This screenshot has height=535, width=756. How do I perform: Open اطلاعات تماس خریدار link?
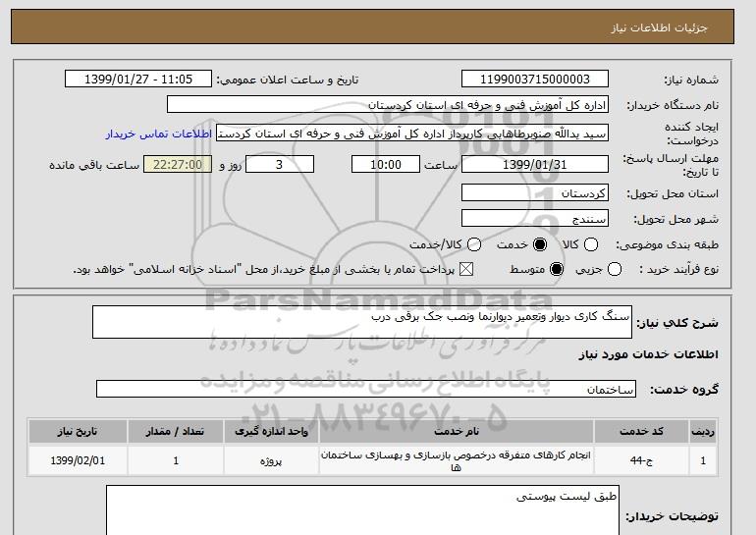tap(159, 134)
